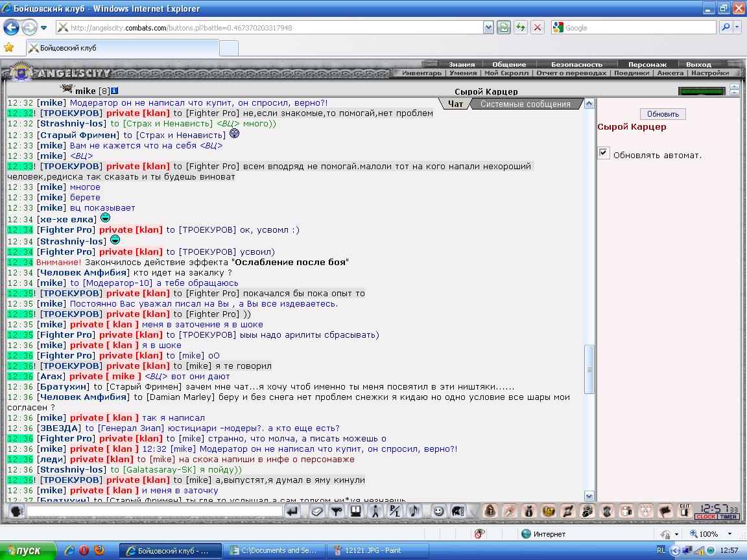This screenshot has width=747, height=560.
Task: Open the 'Знания' top menu
Action: pos(462,64)
